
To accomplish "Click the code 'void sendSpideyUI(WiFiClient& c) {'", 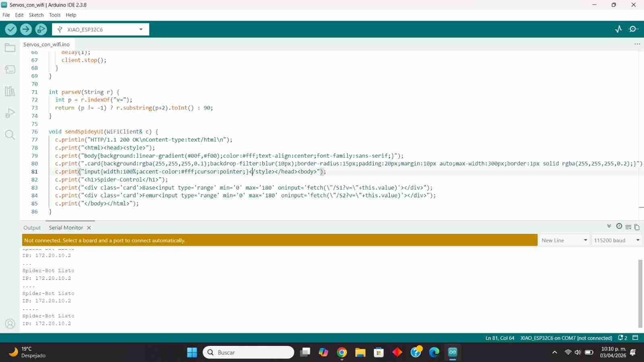I will (x=103, y=132).
